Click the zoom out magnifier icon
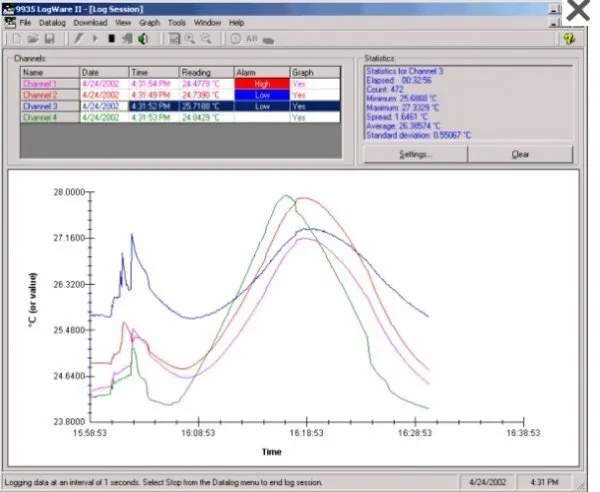The image size is (600, 492). 206,39
